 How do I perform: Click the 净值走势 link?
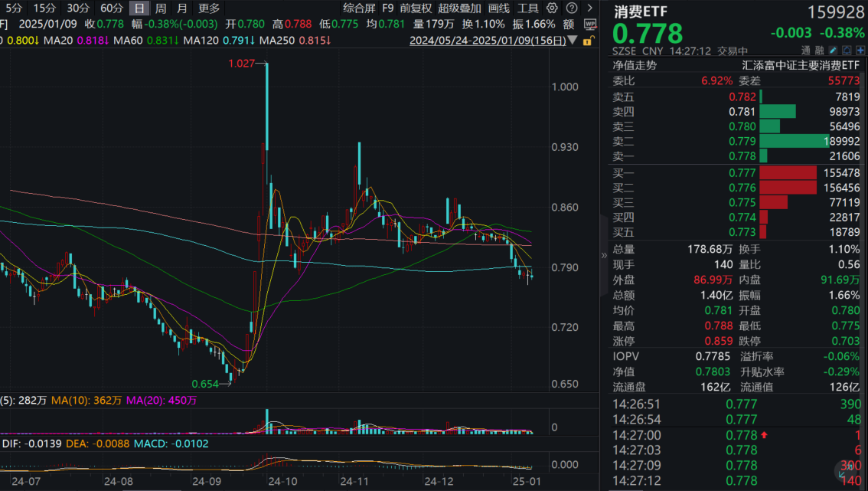click(x=635, y=65)
